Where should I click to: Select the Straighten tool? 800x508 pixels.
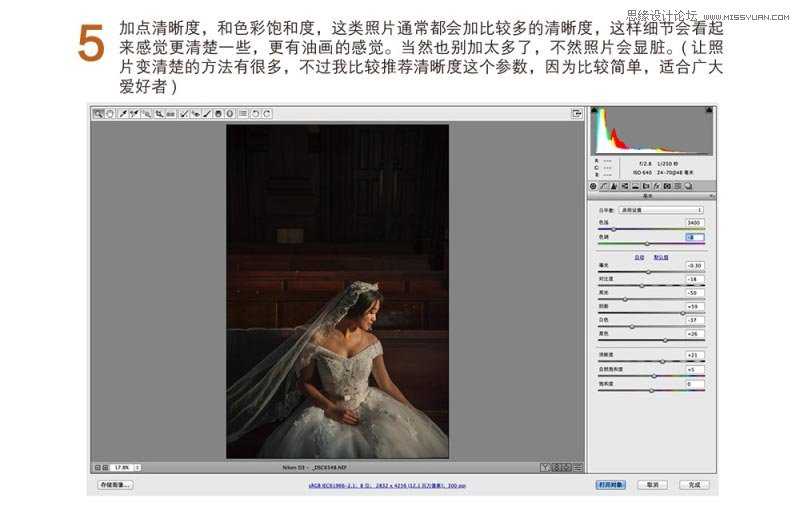tap(171, 114)
